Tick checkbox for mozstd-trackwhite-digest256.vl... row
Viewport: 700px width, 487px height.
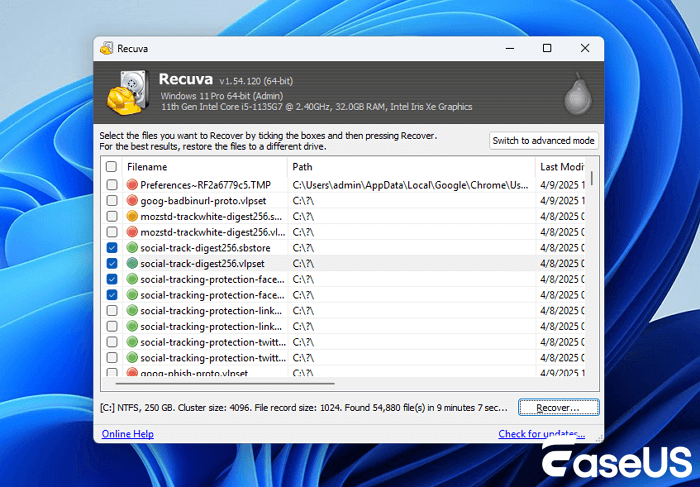(112, 232)
